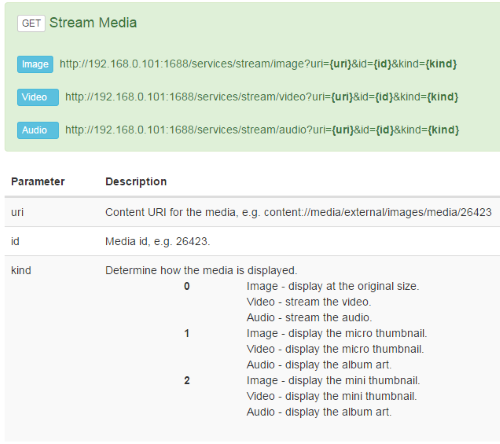Click 'Audio - display the album art.' under value 2
Image resolution: width=500 pixels, height=444 pixels.
click(x=319, y=412)
